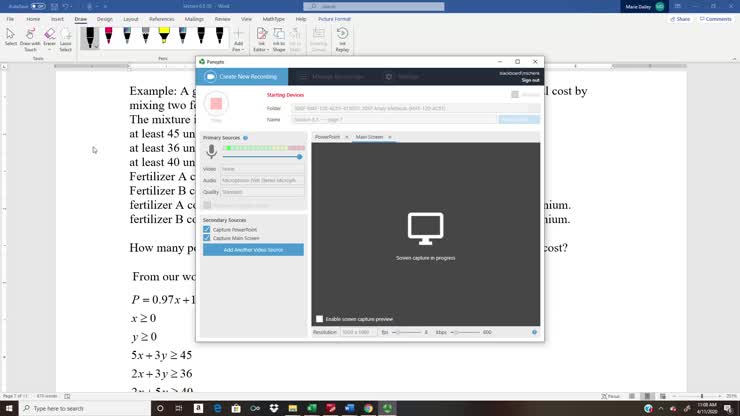Open the Review ribbon tab
Image resolution: width=740 pixels, height=416 pixels.
222,19
